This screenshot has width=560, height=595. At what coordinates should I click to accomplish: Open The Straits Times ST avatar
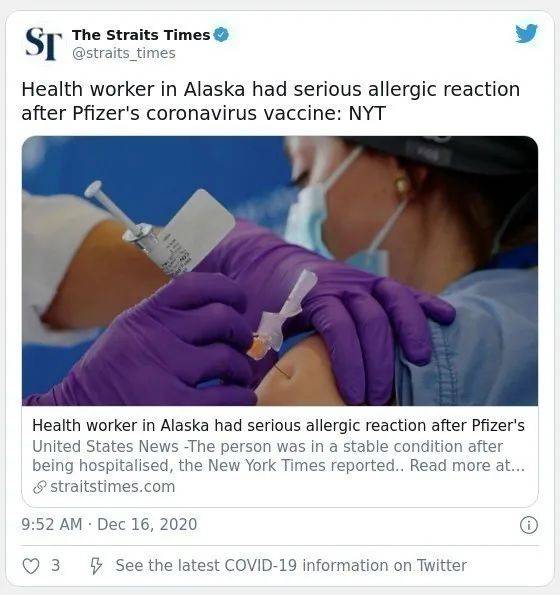[43, 43]
